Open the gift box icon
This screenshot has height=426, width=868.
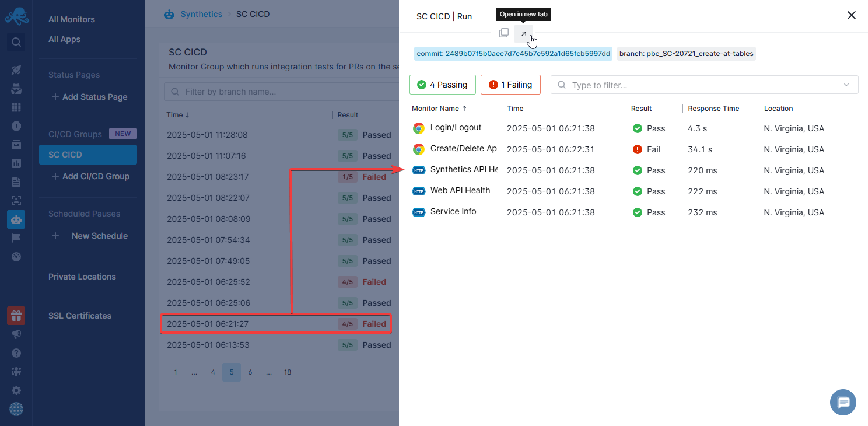tap(16, 316)
